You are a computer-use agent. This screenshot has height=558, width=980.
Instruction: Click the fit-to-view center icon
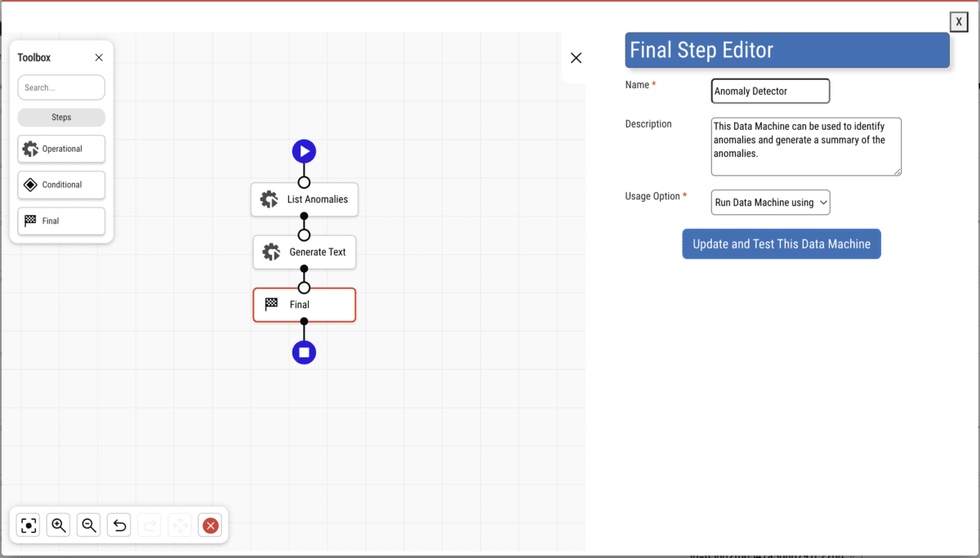click(x=29, y=525)
